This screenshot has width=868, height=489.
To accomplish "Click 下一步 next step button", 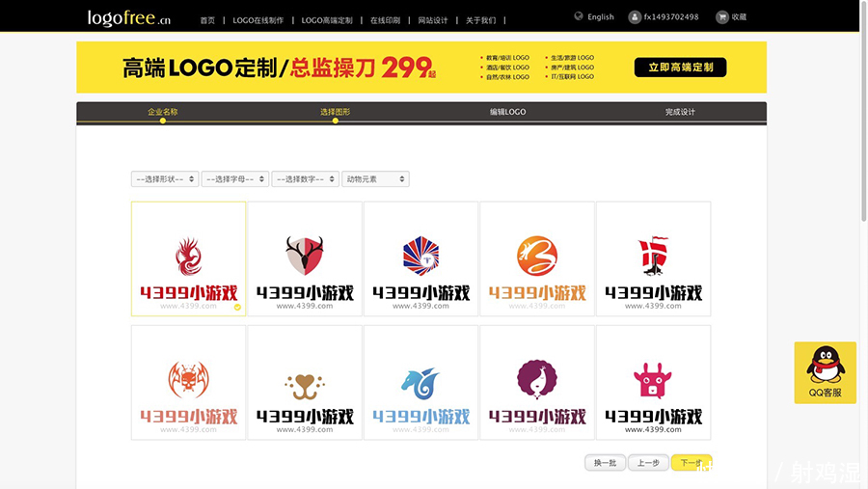I will (692, 462).
